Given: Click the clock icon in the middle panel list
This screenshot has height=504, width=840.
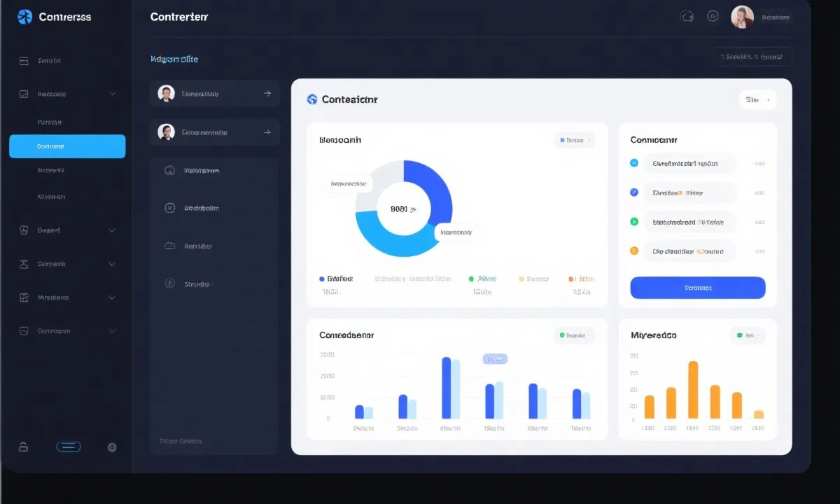Looking at the screenshot, I should pyautogui.click(x=169, y=170).
